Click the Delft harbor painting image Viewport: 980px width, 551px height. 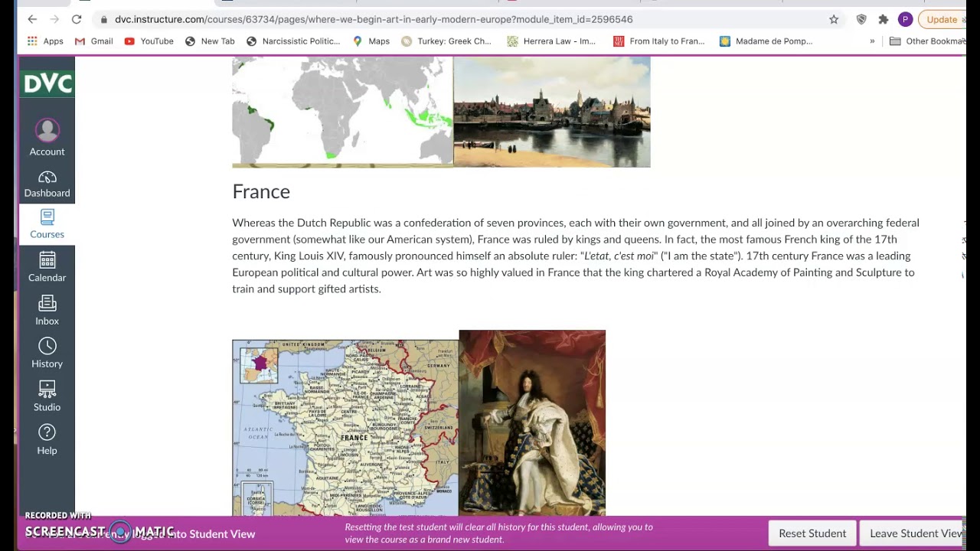552,111
